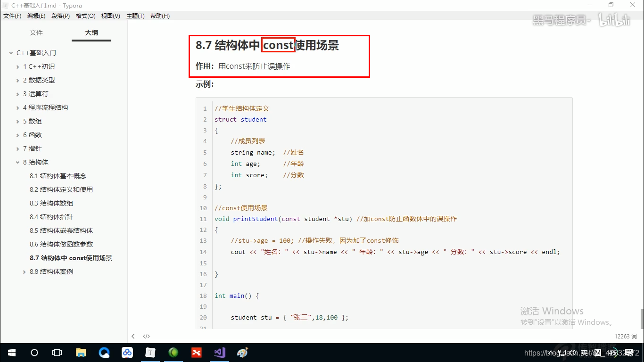Image resolution: width=644 pixels, height=362 pixels.
Task: Click the paragraph 用const来防止误操作
Action: [254, 66]
